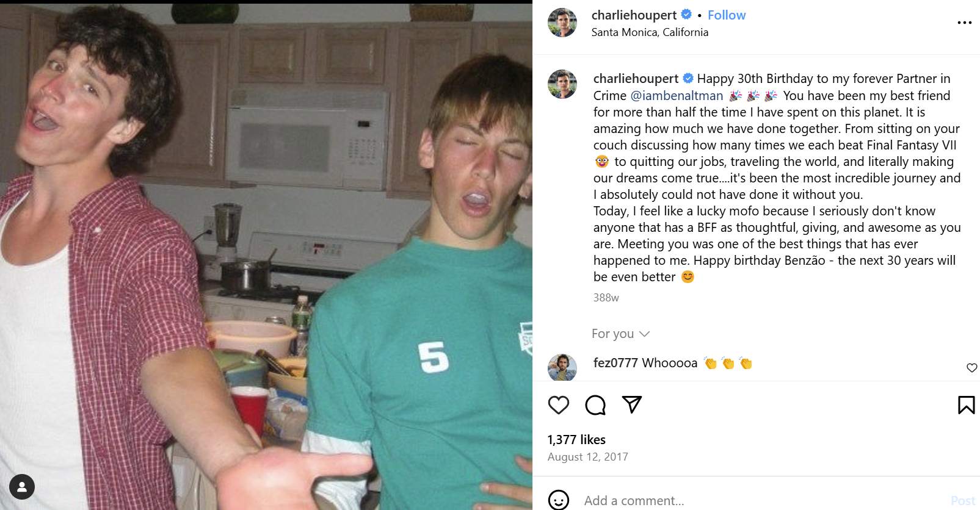View the 1,377 likes list

[x=576, y=439]
